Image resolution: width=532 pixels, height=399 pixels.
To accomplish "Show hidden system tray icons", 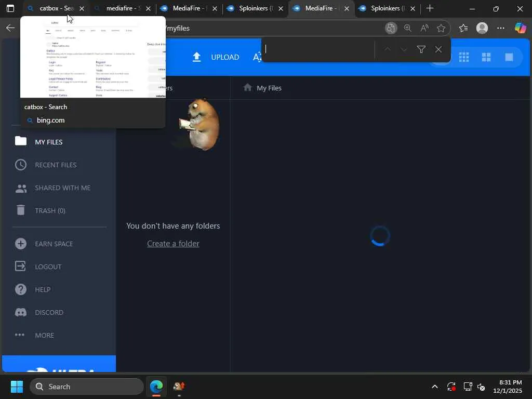I will pyautogui.click(x=435, y=387).
